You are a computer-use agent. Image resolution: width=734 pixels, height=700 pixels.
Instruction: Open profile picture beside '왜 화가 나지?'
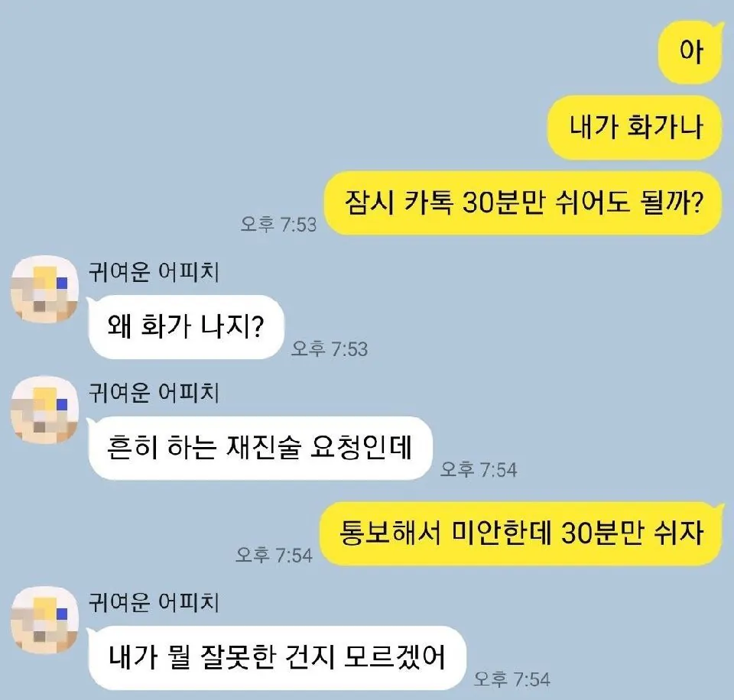44,289
